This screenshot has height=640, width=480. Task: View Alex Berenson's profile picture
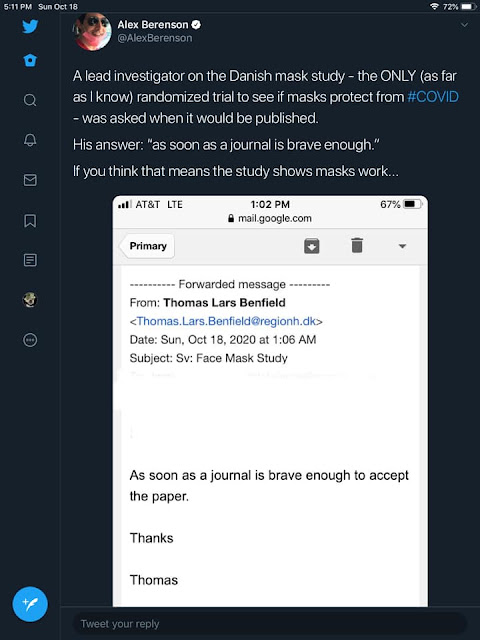pos(92,31)
